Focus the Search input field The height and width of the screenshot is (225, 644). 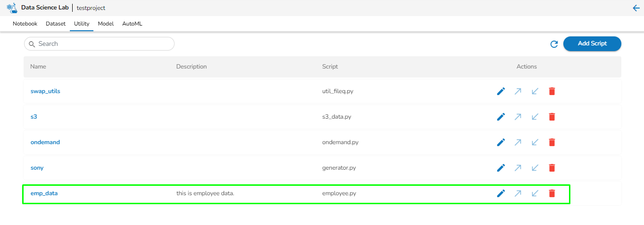tap(104, 44)
